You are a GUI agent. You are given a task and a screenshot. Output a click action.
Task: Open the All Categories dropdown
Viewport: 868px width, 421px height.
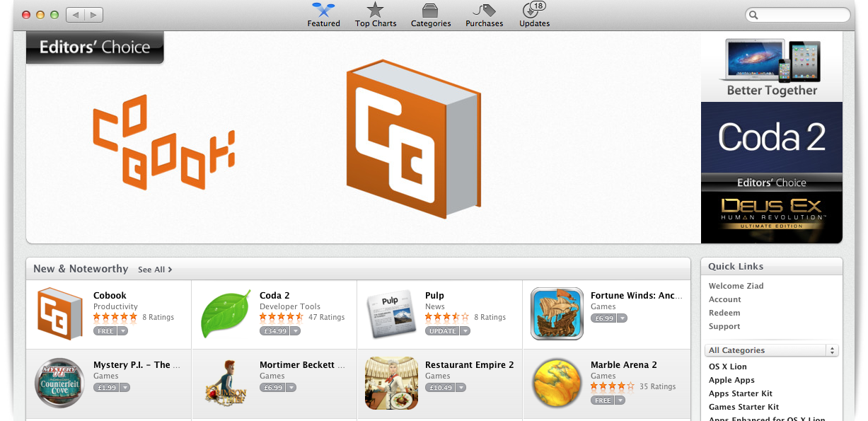(772, 350)
